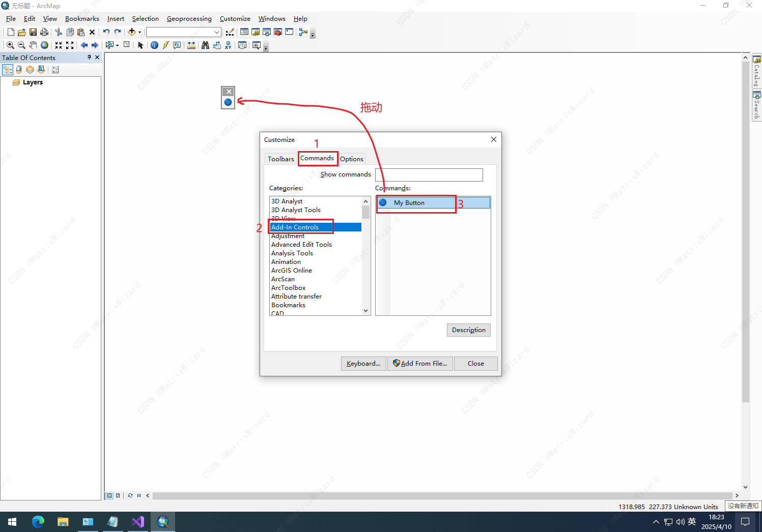The image size is (762, 532).
Task: Select Add-In Controls category
Action: tap(316, 227)
